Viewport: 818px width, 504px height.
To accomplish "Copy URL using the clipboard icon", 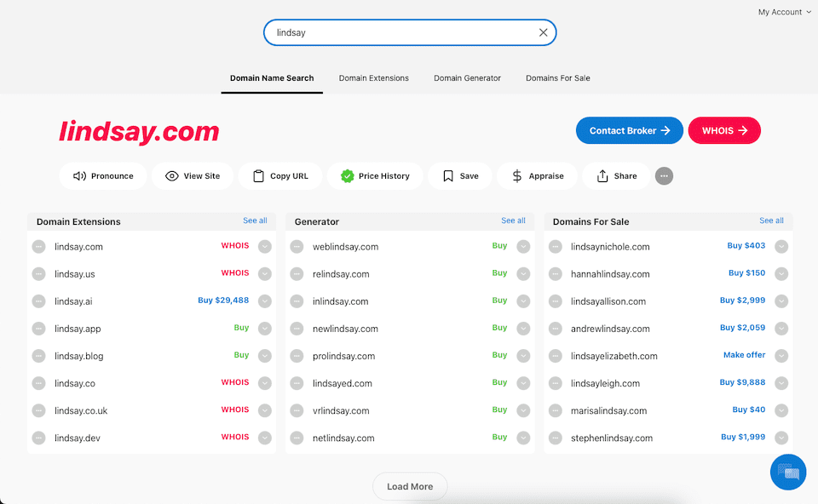I will pos(259,176).
